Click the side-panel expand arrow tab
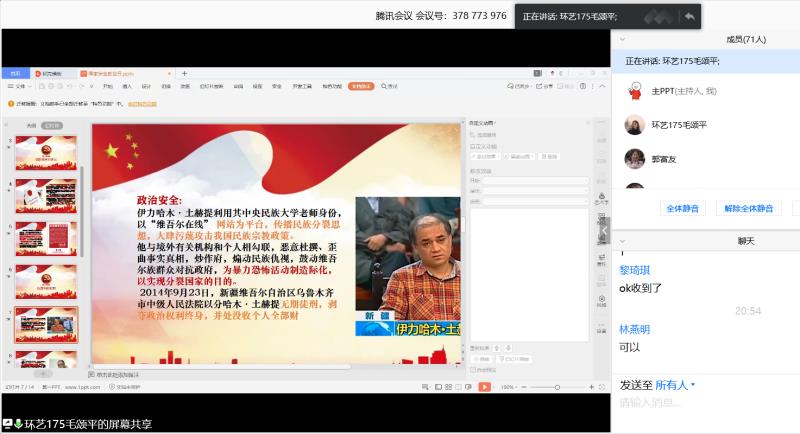 tap(605, 230)
